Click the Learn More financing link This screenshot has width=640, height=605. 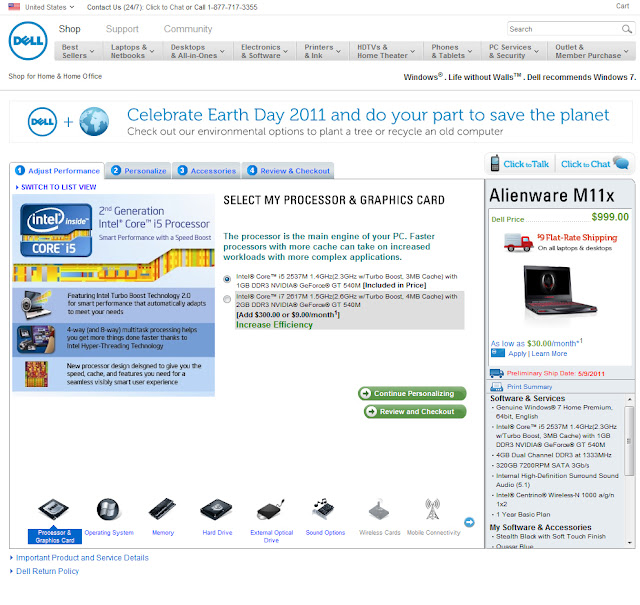pos(549,354)
